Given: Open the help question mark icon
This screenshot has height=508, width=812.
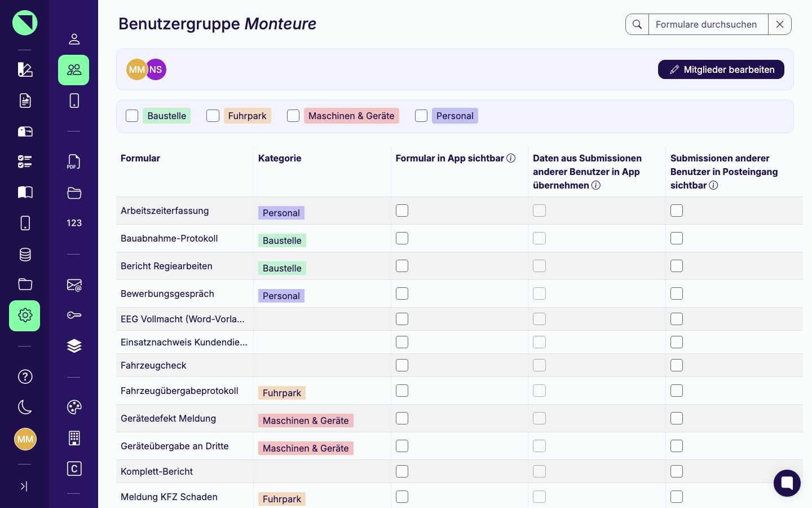Looking at the screenshot, I should click(x=25, y=376).
